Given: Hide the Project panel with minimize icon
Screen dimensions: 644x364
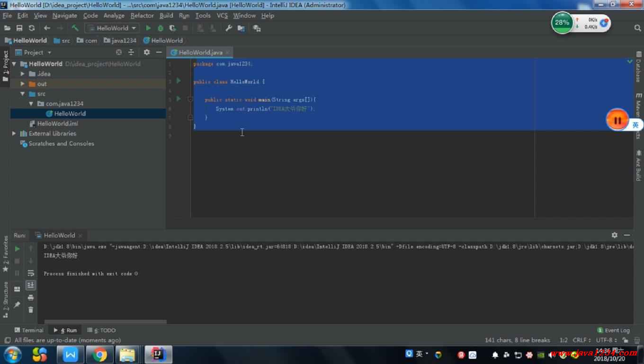Looking at the screenshot, I should pyautogui.click(x=159, y=52).
